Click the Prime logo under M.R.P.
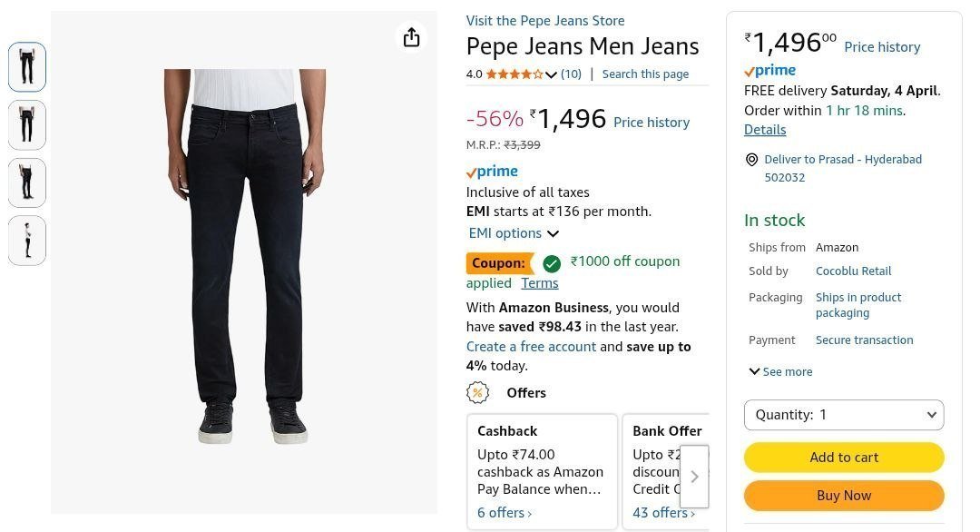 492,172
